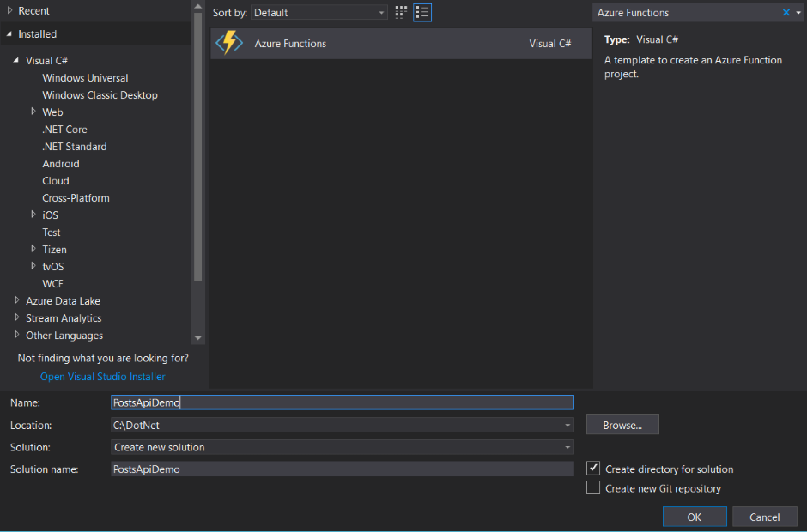807x532 pixels.
Task: Expand the Azure Data Lake node
Action: coord(17,300)
